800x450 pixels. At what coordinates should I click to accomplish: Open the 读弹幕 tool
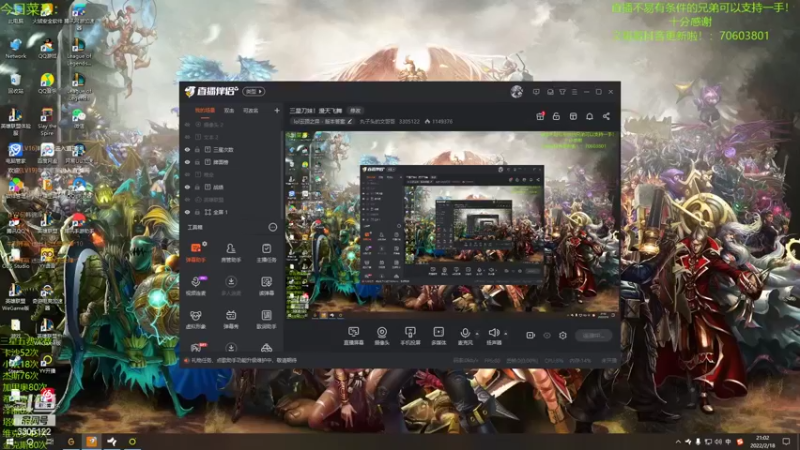(266, 286)
